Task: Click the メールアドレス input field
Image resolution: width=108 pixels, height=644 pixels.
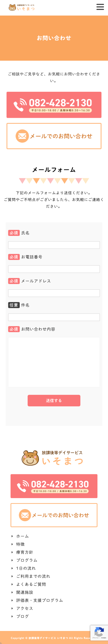Action: 54,293
